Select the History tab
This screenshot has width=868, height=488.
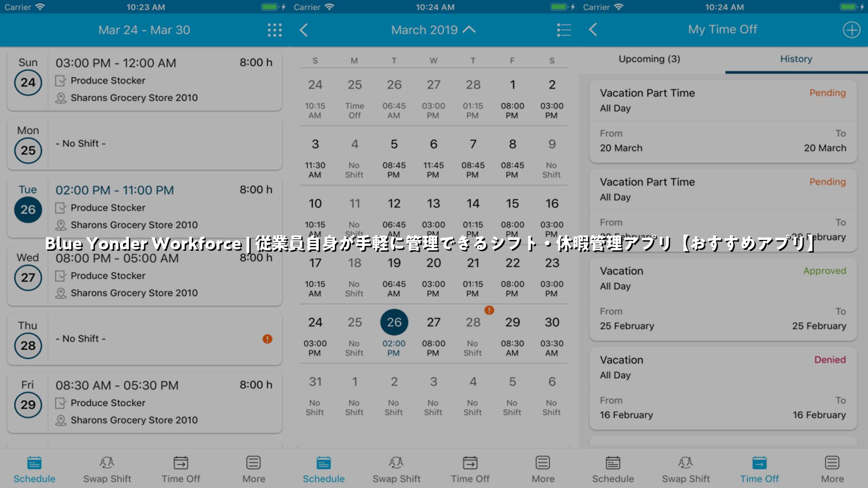pos(796,59)
